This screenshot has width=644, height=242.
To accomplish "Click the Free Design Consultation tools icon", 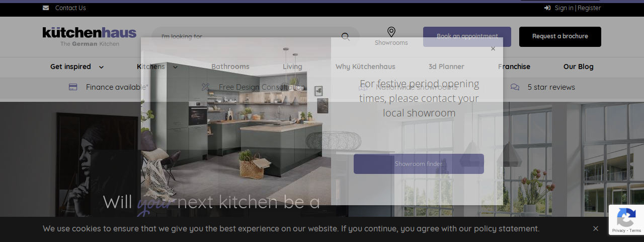I will [205, 87].
